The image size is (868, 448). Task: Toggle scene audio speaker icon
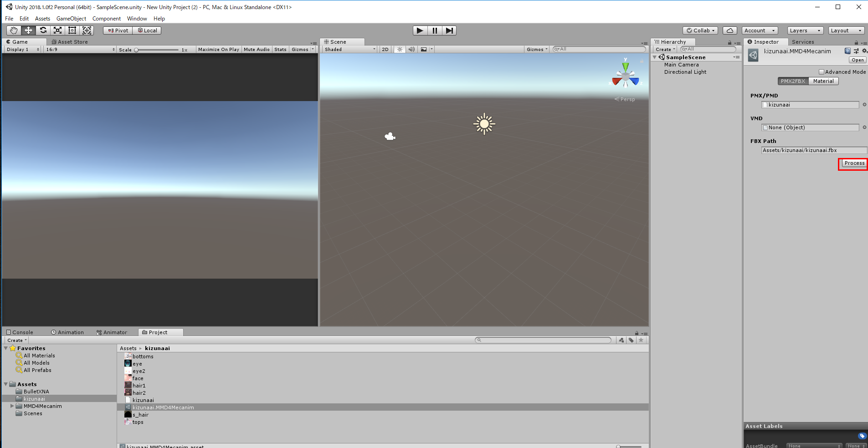click(x=411, y=49)
